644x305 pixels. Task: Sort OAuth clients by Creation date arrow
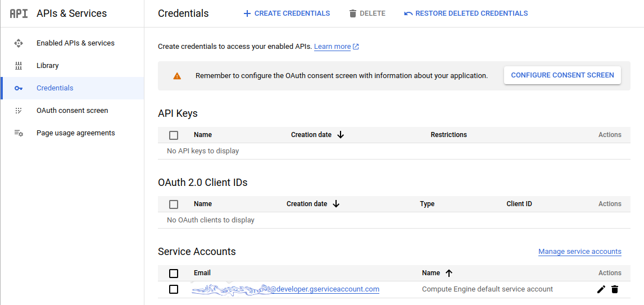[336, 204]
